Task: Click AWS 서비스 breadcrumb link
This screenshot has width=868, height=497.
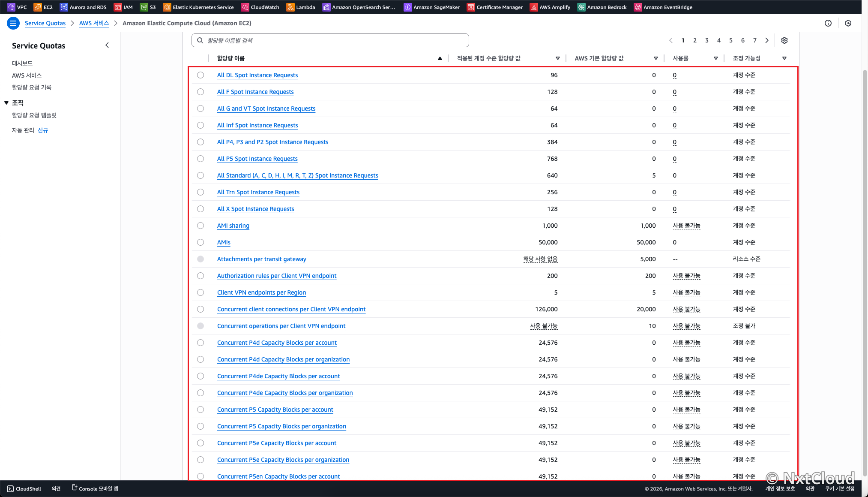Action: point(94,23)
